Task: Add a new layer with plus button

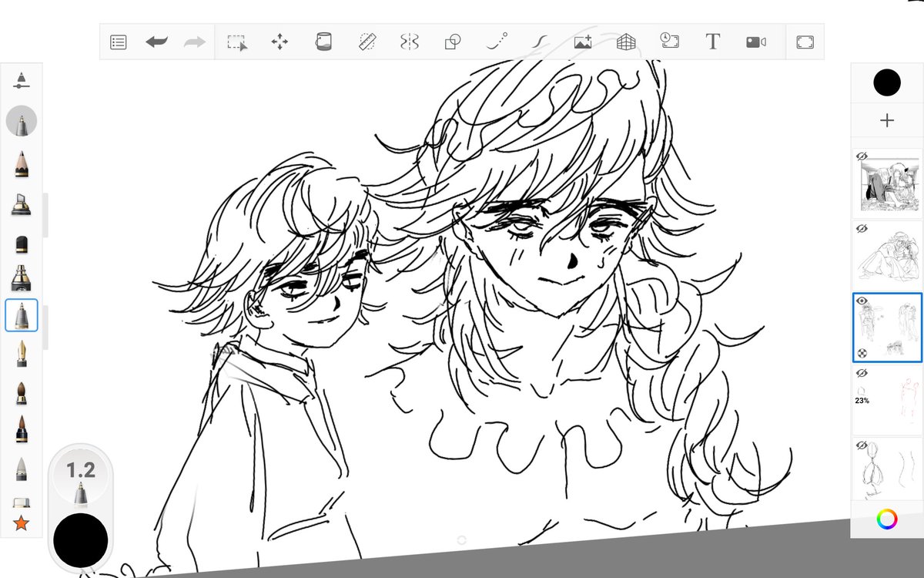Action: click(887, 121)
